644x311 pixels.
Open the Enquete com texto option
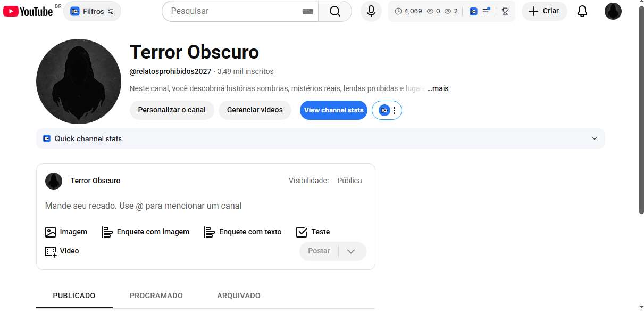coord(242,232)
